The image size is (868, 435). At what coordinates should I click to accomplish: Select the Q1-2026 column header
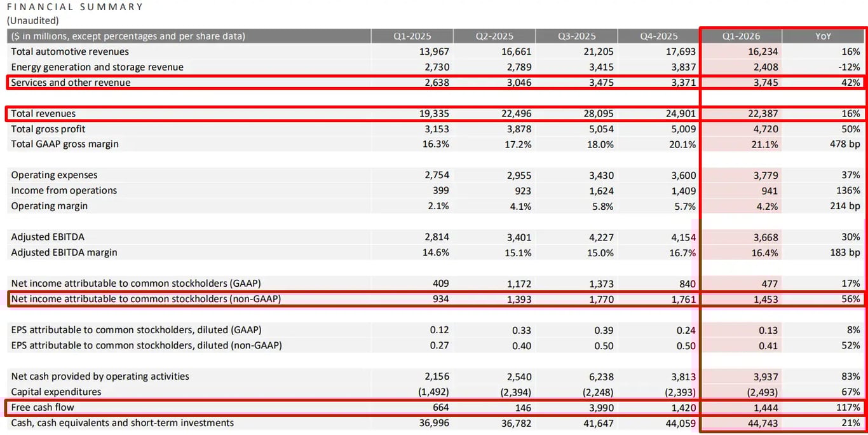pos(740,36)
